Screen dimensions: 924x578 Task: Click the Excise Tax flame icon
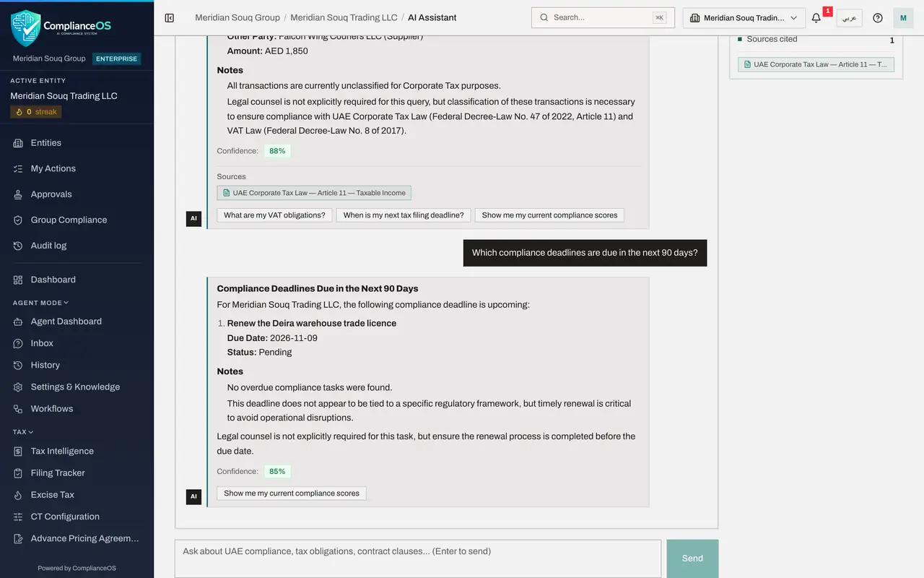[x=18, y=495]
